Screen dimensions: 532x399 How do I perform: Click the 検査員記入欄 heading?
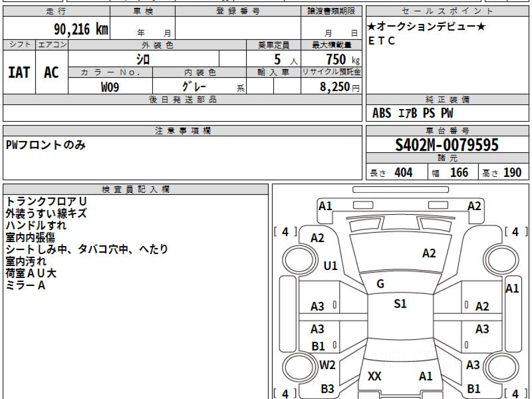pos(136,189)
